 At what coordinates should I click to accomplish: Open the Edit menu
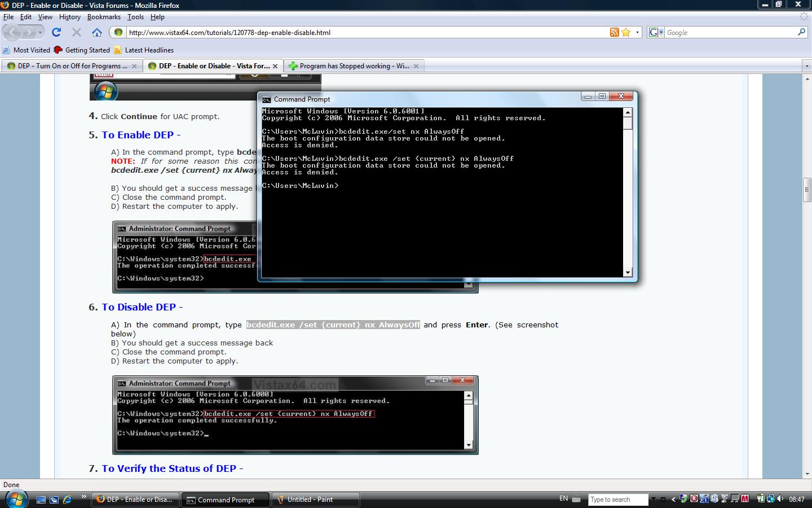pyautogui.click(x=26, y=17)
